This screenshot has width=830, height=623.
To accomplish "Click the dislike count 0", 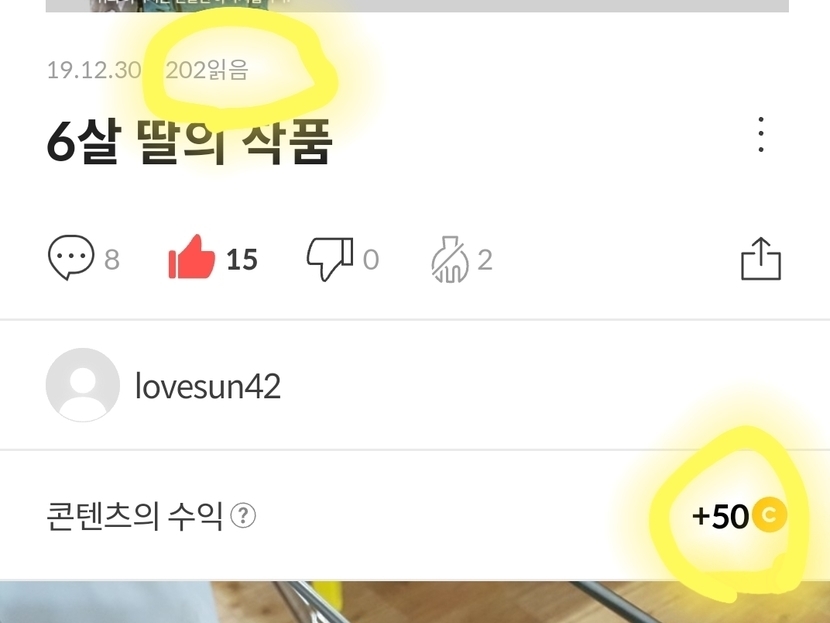I will (371, 259).
